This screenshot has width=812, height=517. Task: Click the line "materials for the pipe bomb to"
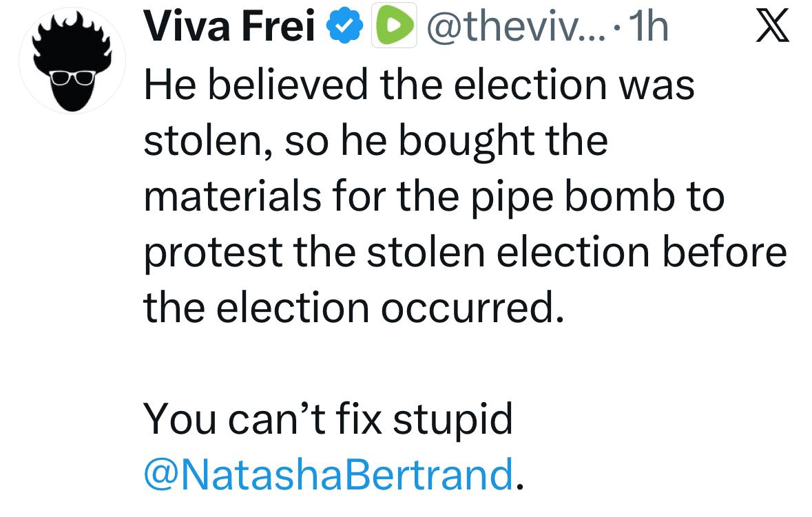[x=434, y=197]
